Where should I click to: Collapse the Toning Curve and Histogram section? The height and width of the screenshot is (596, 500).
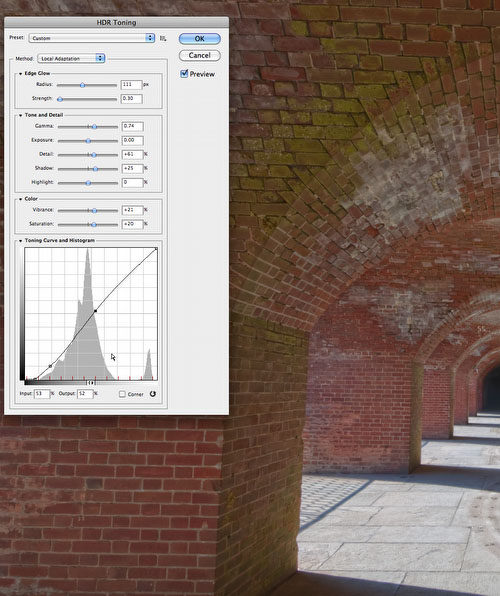pos(21,241)
